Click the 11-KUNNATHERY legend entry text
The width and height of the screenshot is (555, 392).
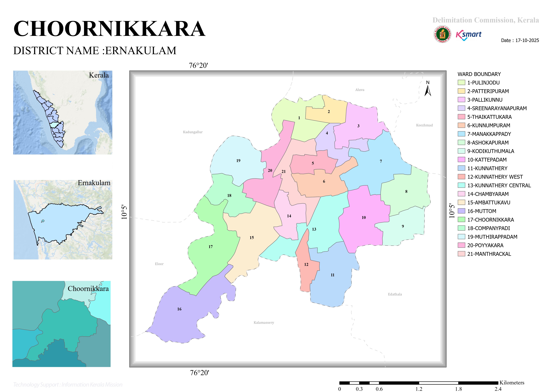click(x=487, y=168)
